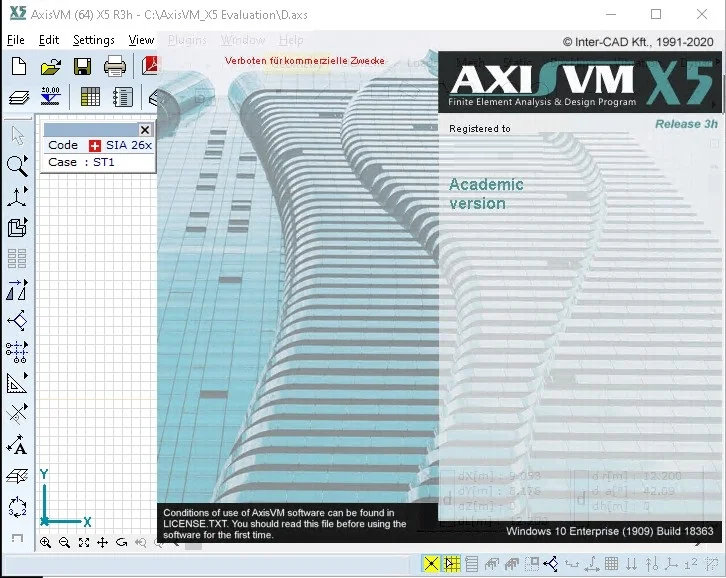
Task: Close the Code/Case info window
Action: coord(144,130)
